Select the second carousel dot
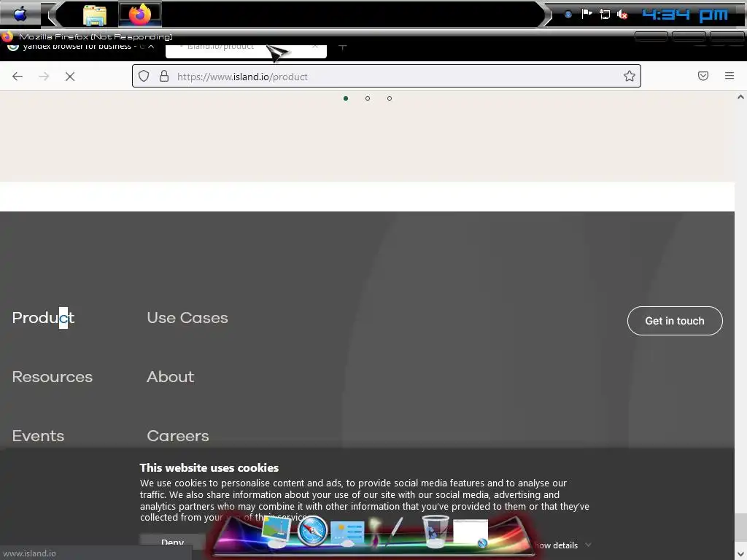Viewport: 747px width, 560px height. point(368,98)
